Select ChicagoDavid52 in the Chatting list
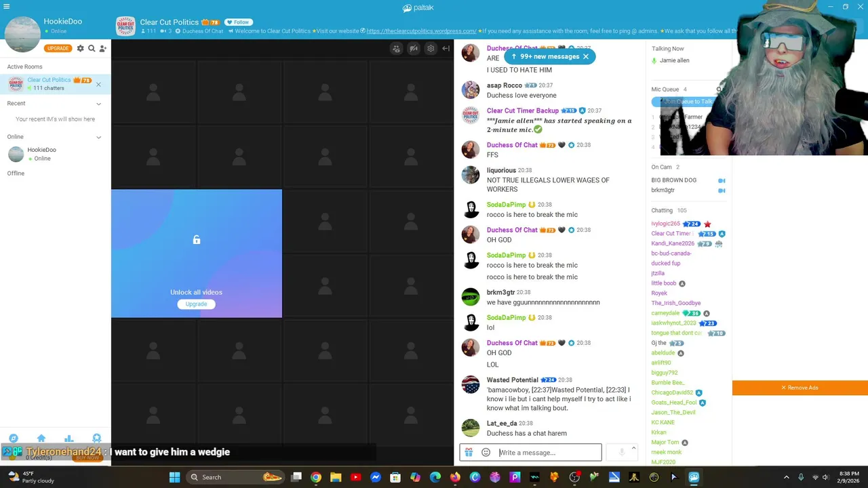868x488 pixels. pyautogui.click(x=672, y=392)
